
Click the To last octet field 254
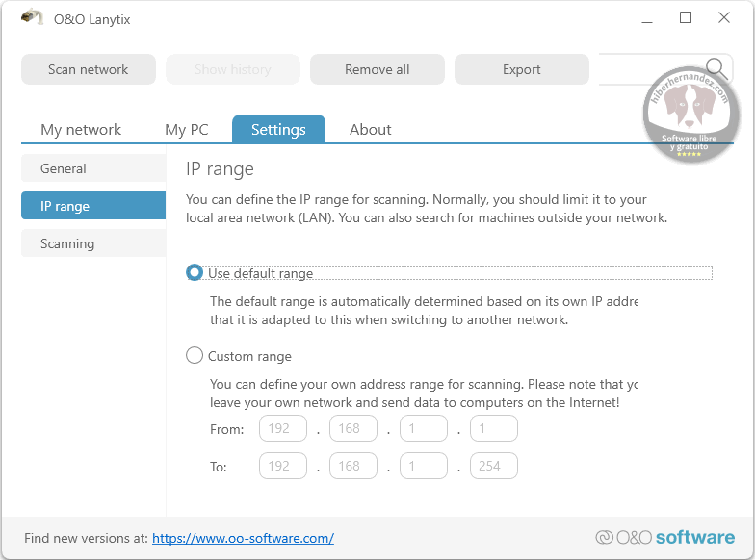coord(494,466)
